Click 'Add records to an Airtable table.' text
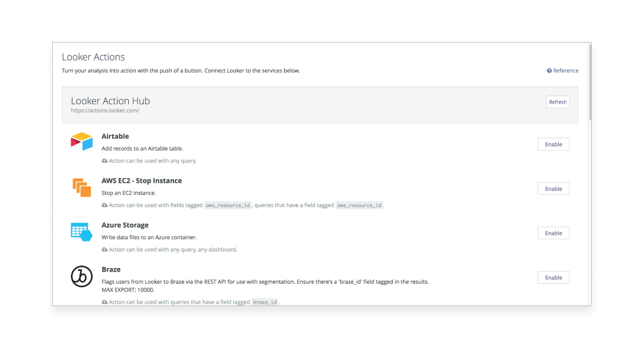 (x=143, y=148)
